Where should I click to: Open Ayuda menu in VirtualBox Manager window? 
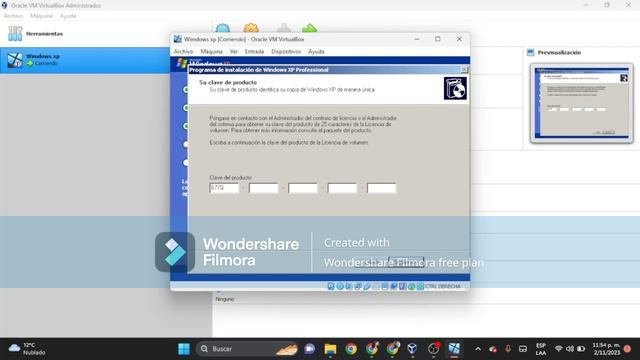68,16
